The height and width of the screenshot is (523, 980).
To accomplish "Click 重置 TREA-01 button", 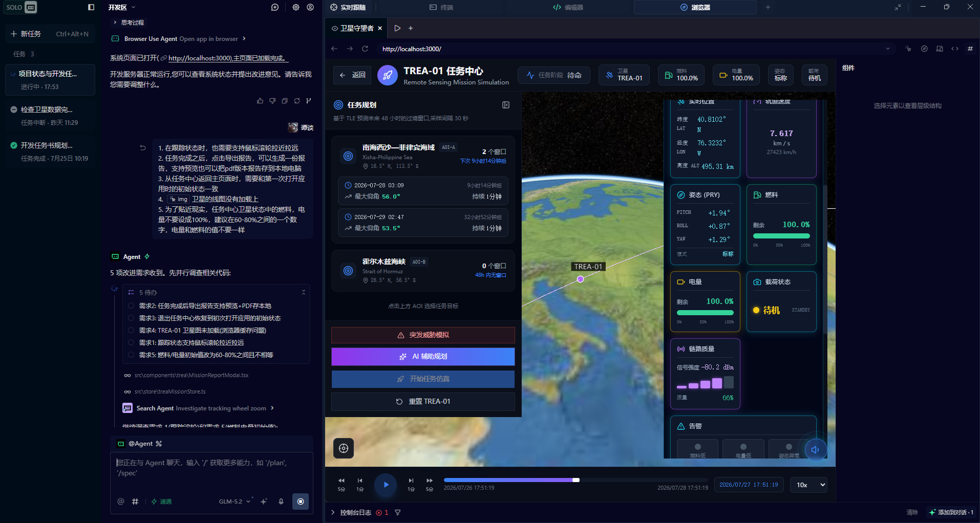I will (x=423, y=401).
